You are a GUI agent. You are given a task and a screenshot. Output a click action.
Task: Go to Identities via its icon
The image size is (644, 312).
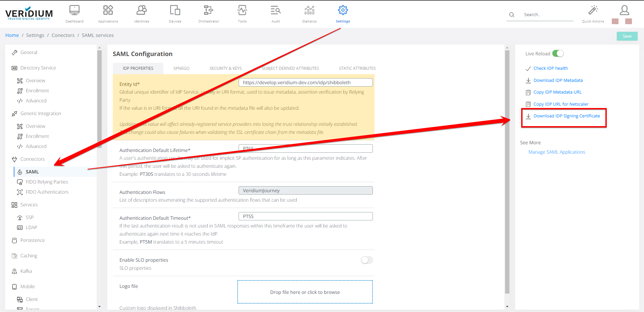(141, 10)
